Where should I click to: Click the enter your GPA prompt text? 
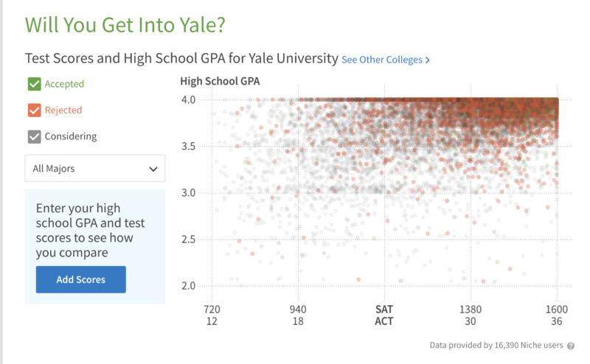[90, 230]
